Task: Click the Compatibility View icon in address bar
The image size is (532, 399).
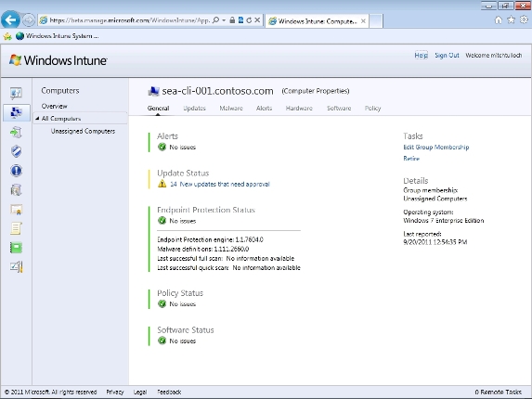Action: point(240,20)
